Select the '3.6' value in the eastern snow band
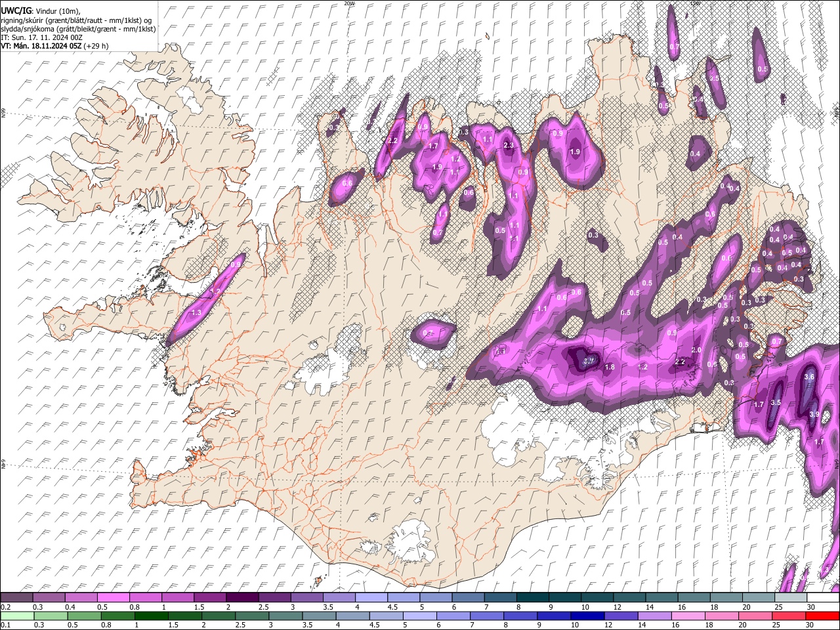The image size is (840, 630). coord(809,377)
